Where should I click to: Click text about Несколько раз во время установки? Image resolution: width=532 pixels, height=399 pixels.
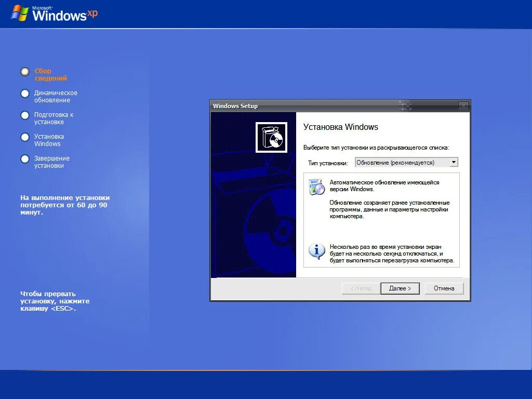click(392, 254)
